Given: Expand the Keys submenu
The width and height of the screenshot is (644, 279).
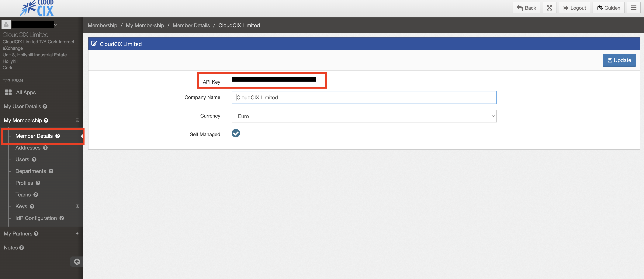Looking at the screenshot, I should [x=77, y=206].
